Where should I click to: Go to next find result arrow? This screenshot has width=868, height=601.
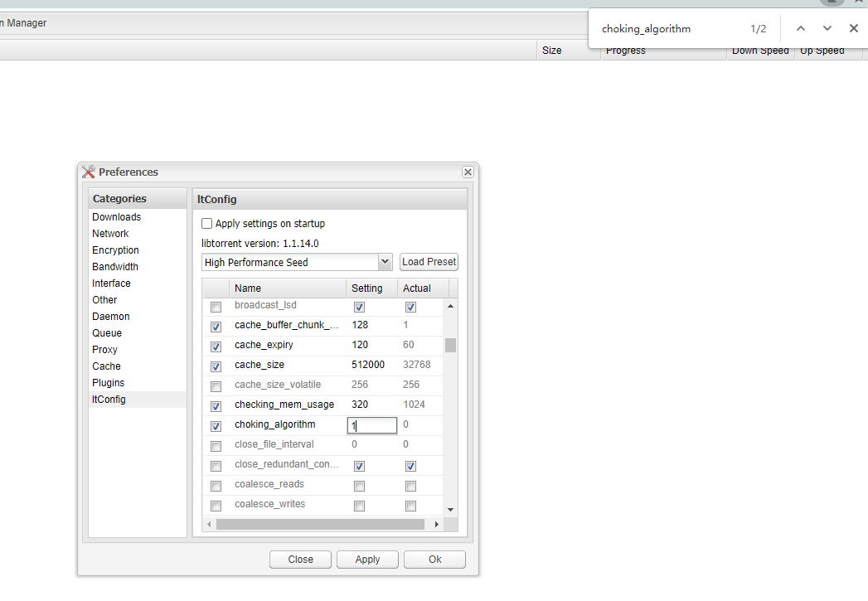point(827,29)
